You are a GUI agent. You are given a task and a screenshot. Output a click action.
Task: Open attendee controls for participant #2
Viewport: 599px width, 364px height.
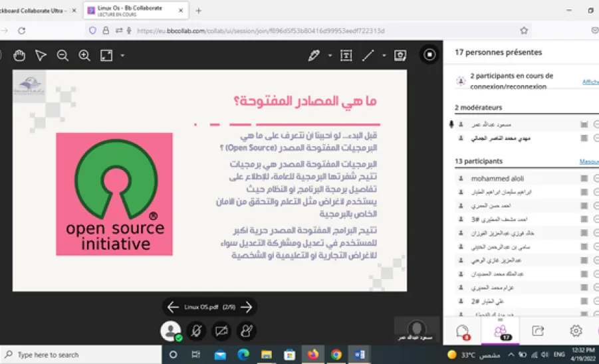pos(596,301)
